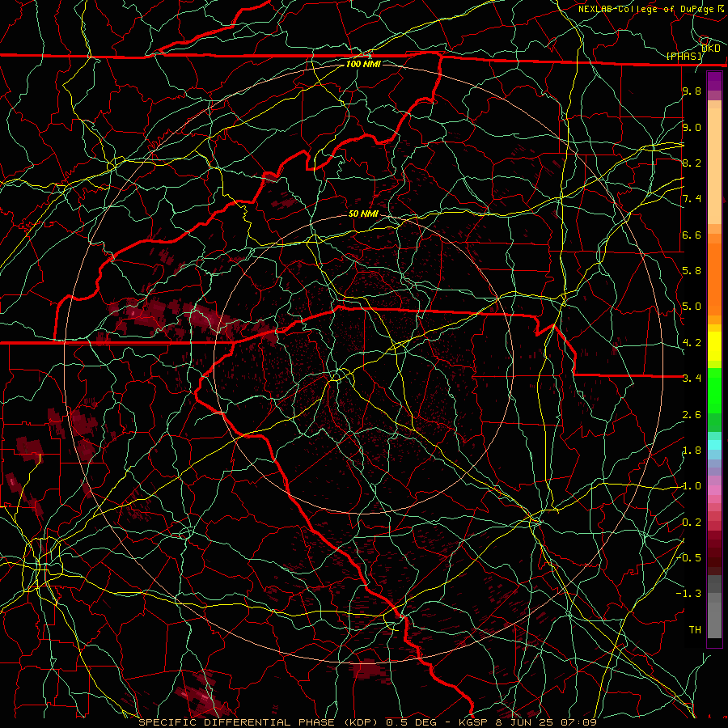Click the 50 NMI range ring label
This screenshot has height=728, width=728.
363,214
